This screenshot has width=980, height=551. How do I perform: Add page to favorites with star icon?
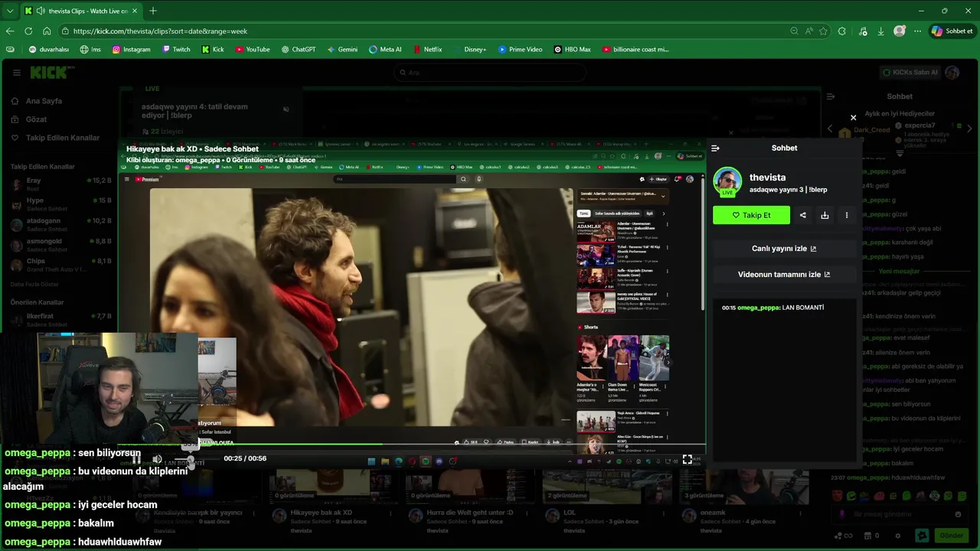823,31
